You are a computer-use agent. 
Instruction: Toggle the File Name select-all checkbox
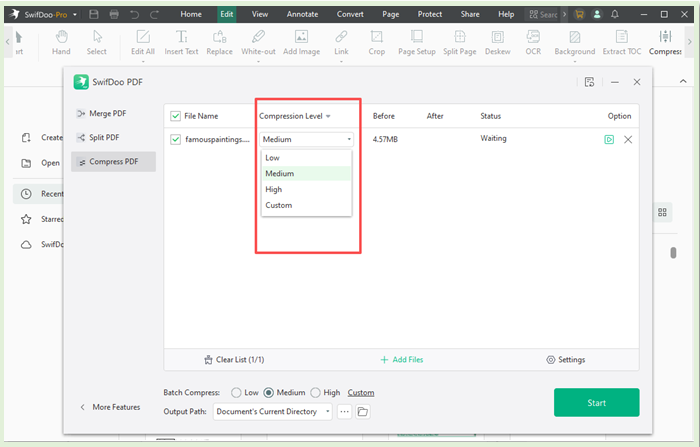pyautogui.click(x=175, y=116)
